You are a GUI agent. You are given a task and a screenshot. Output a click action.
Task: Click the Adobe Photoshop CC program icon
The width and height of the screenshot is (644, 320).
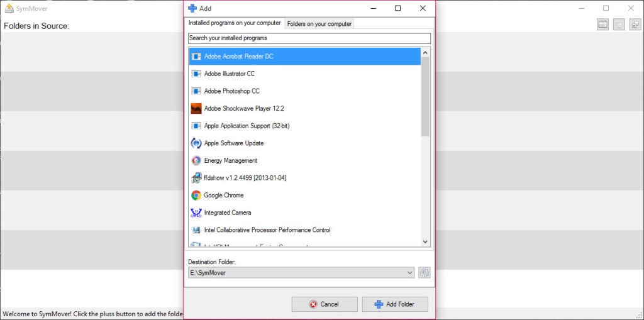[x=196, y=91]
